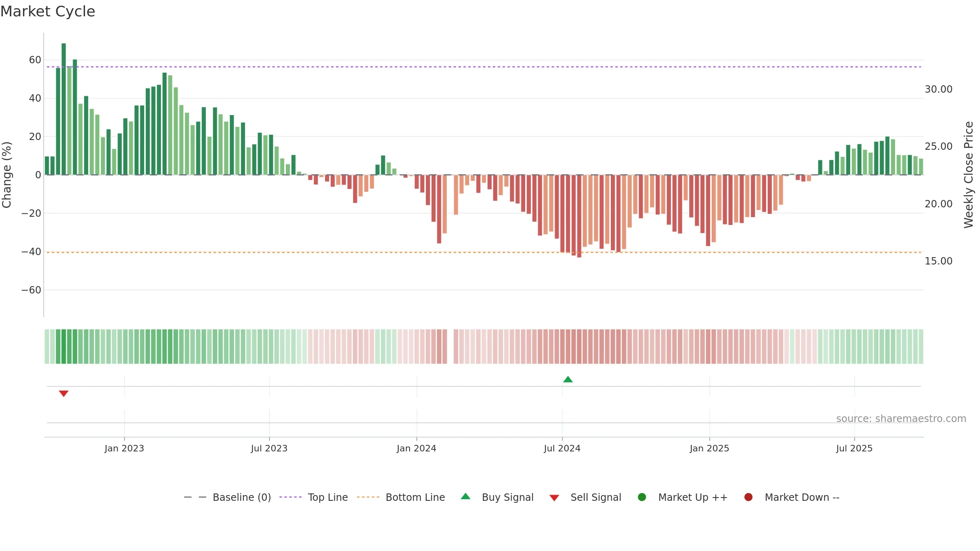Screen dimensions: 980x551
Task: Toggle the Baseline (0) legend entry
Action: pos(227,497)
